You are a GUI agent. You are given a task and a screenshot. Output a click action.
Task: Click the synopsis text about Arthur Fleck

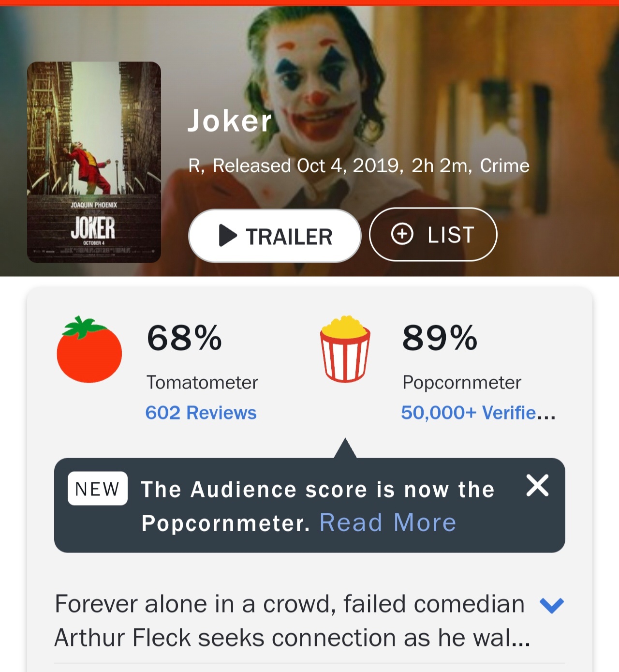pos(292,621)
